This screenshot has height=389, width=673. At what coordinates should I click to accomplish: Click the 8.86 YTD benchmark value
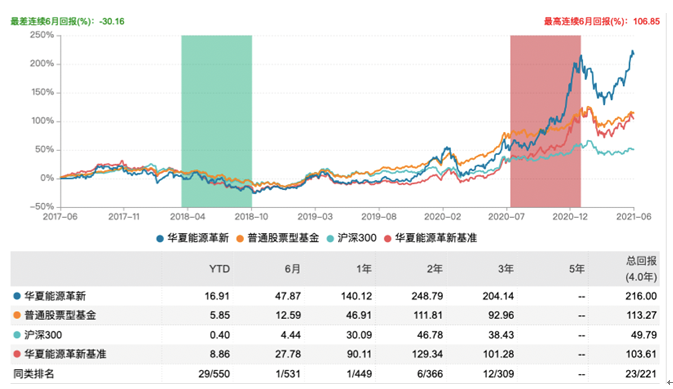coord(220,355)
